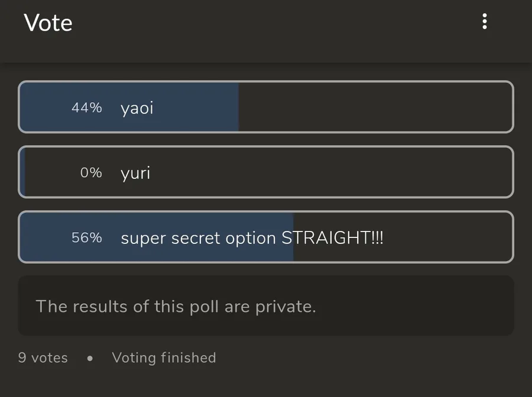Click the 44% result percentage

[86, 108]
